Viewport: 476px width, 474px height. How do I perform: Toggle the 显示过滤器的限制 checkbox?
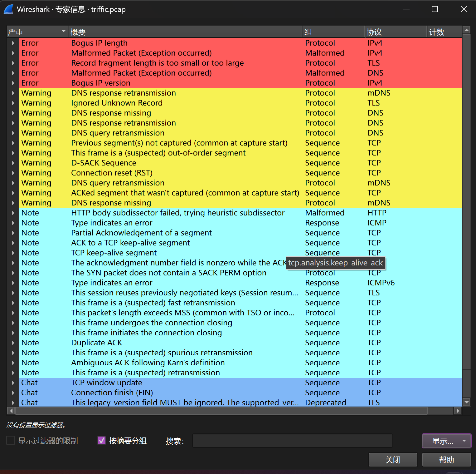(11, 441)
